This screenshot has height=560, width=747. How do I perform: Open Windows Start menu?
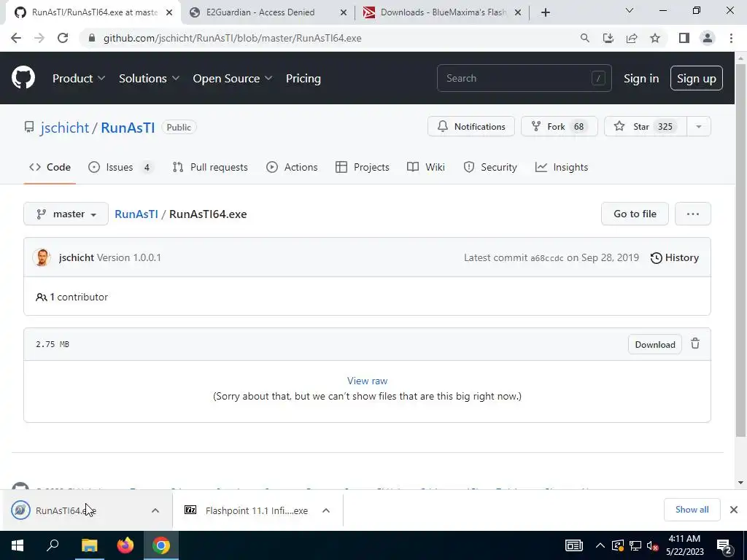[18, 545]
